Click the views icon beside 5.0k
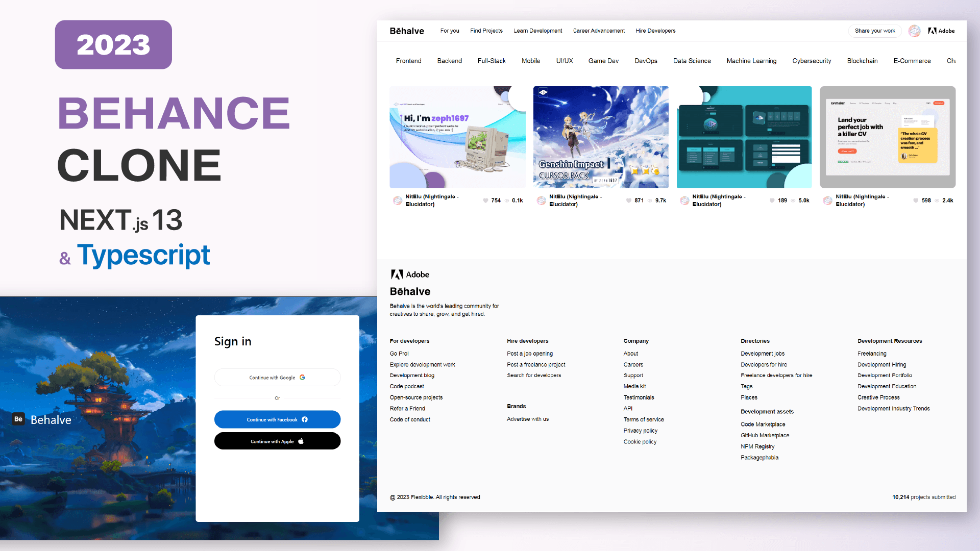 tap(793, 201)
